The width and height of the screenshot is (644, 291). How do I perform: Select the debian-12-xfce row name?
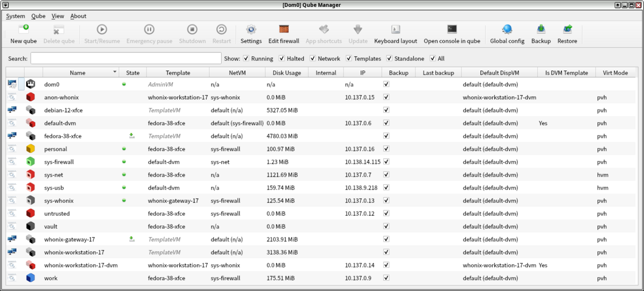click(x=63, y=110)
